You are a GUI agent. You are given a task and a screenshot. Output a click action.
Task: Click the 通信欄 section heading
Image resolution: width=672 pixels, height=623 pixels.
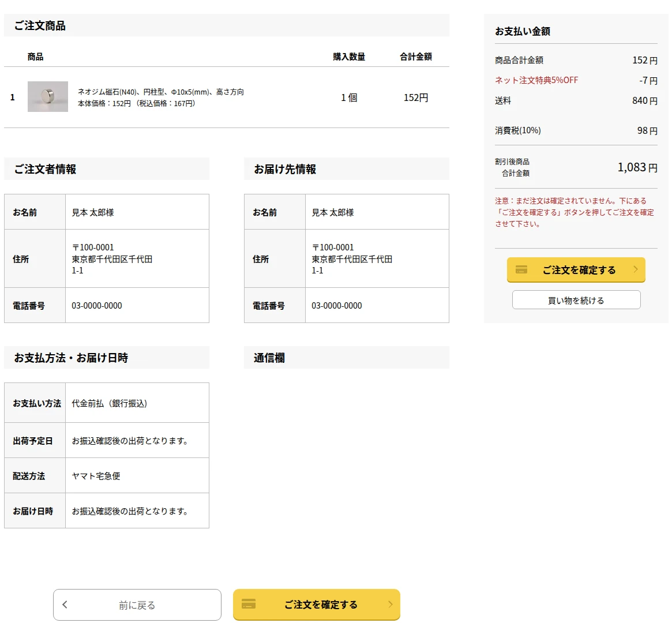click(269, 358)
